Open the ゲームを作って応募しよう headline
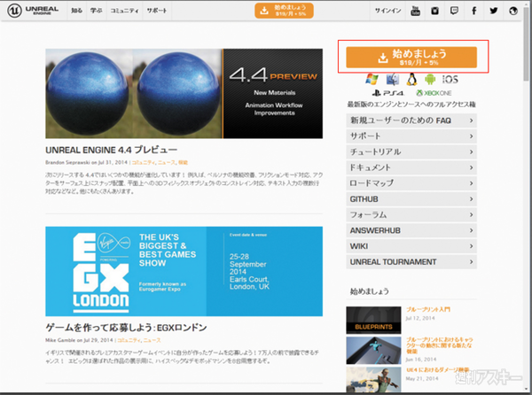Screen dimensions: 532x395 (126, 327)
